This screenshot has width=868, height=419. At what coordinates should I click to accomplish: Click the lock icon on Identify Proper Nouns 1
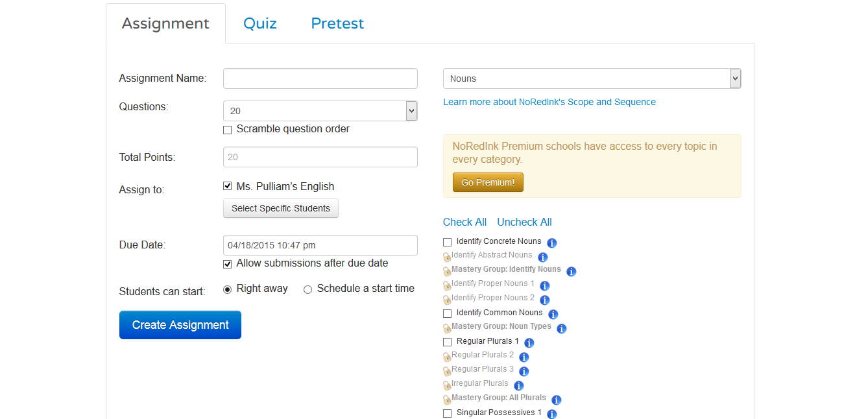446,285
